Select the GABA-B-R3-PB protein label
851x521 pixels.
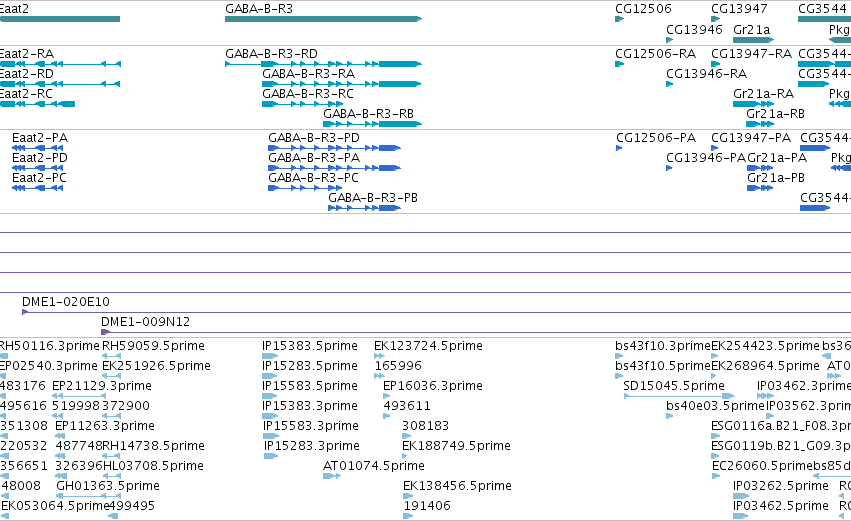point(373,198)
